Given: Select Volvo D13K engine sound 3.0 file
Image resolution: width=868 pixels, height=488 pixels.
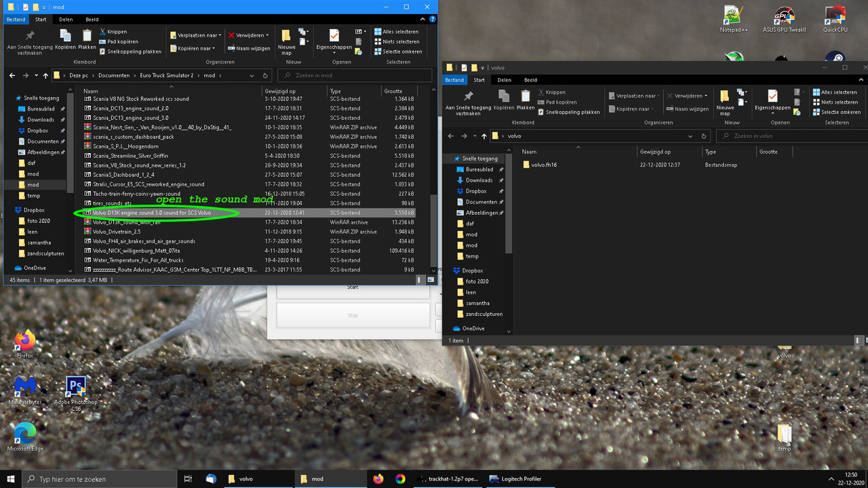Looking at the screenshot, I should click(250, 213).
